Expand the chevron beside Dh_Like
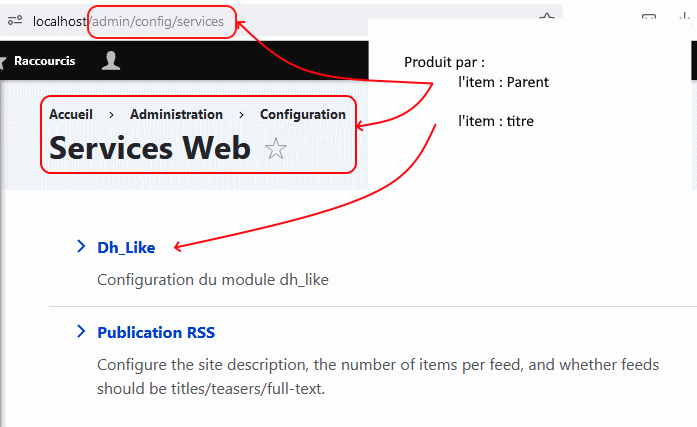The image size is (697, 427). click(x=81, y=247)
